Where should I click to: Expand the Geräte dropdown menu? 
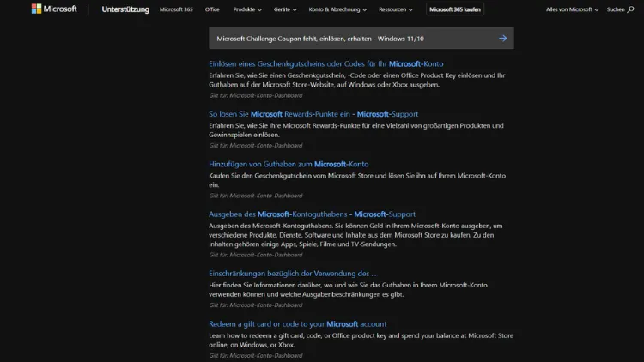coord(285,9)
